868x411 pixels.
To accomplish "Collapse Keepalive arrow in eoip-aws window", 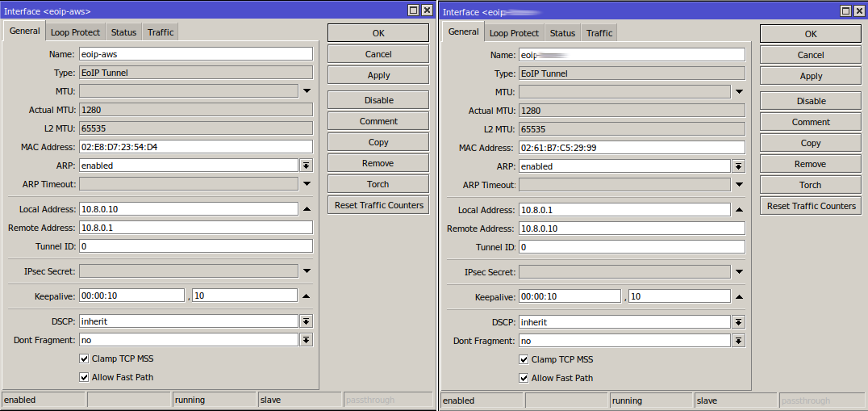I will click(x=307, y=296).
